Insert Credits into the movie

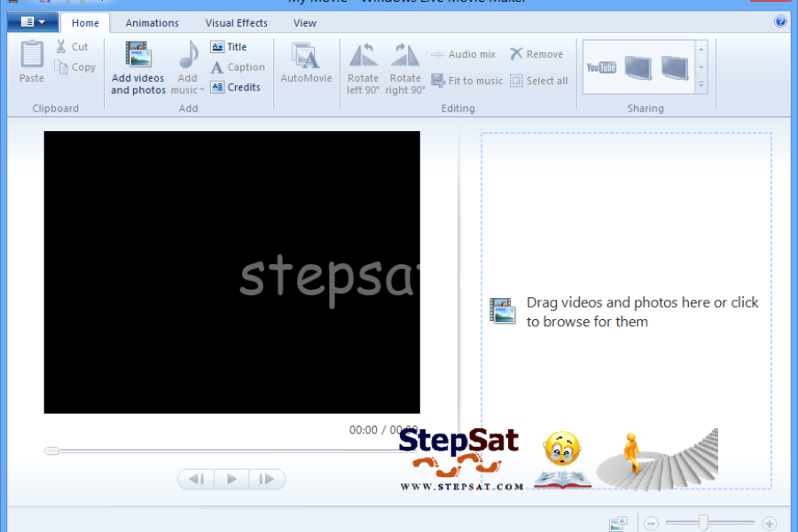click(x=236, y=87)
